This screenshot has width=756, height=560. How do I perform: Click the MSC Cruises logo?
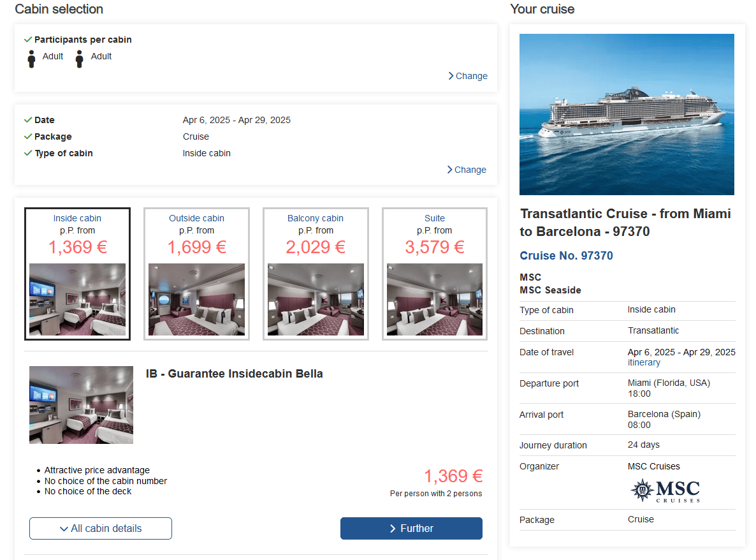click(x=665, y=490)
